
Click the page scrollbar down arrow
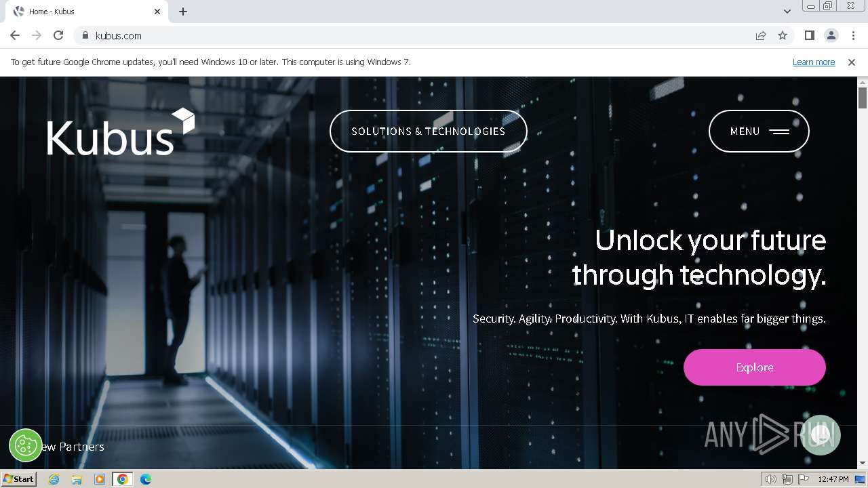[x=863, y=464]
